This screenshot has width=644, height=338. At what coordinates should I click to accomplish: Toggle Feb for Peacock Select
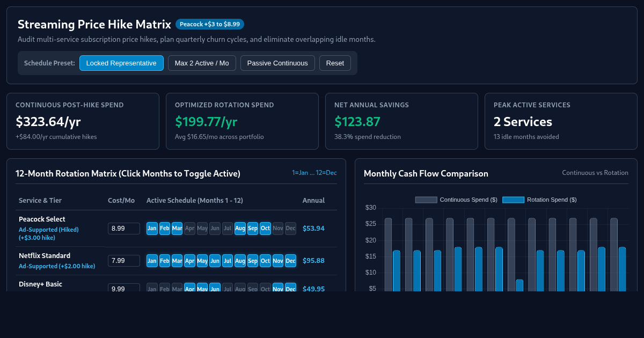[165, 229]
